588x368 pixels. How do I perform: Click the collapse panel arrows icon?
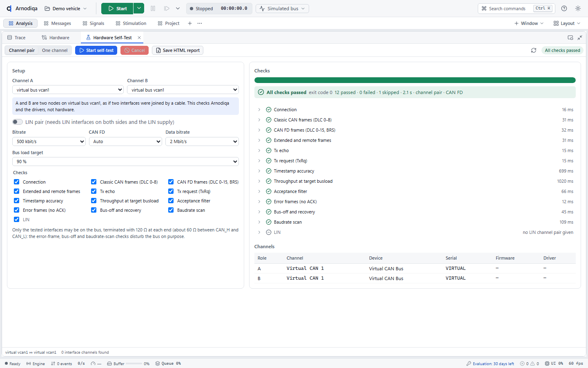580,38
